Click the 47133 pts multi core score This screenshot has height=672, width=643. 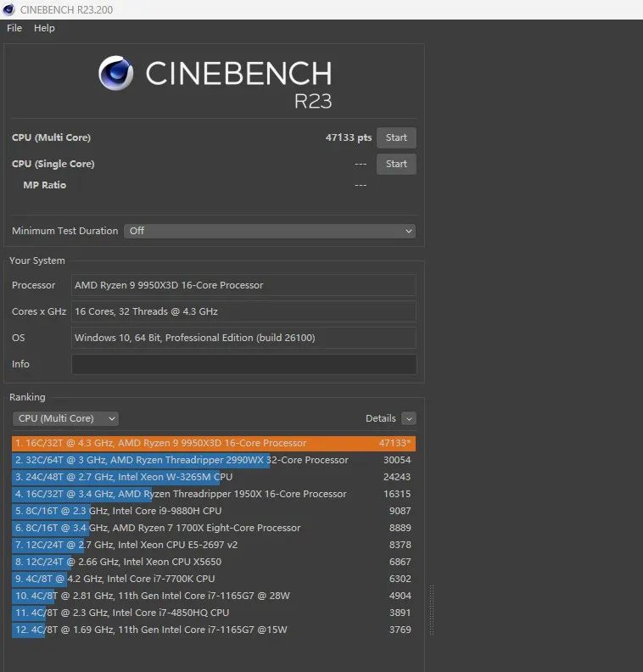(349, 137)
